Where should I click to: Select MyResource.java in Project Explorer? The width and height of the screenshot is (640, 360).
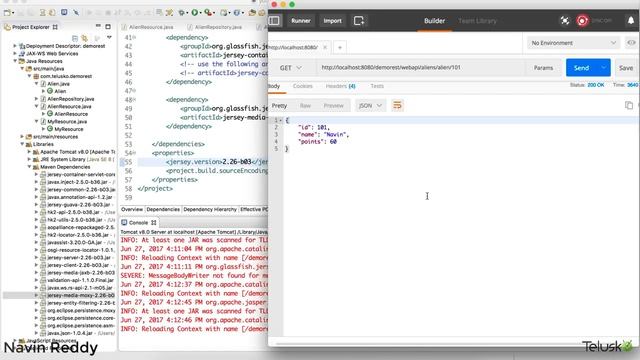pos(67,122)
